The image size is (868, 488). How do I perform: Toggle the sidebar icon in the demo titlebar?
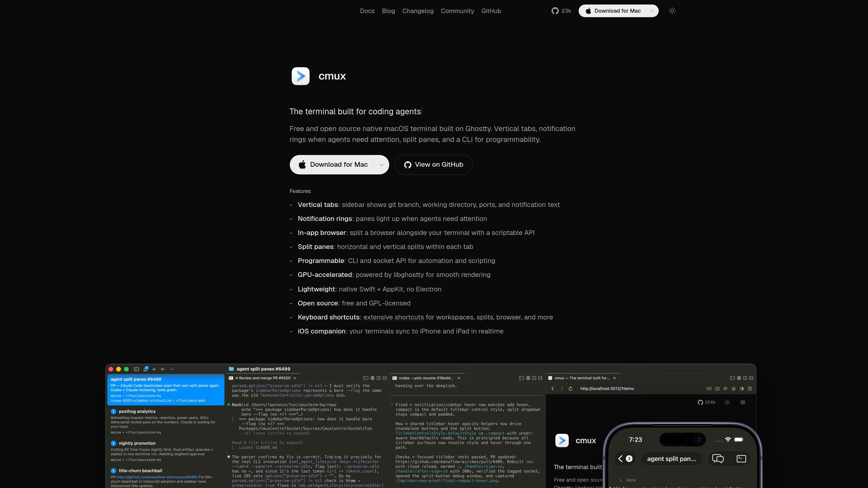pos(137,369)
